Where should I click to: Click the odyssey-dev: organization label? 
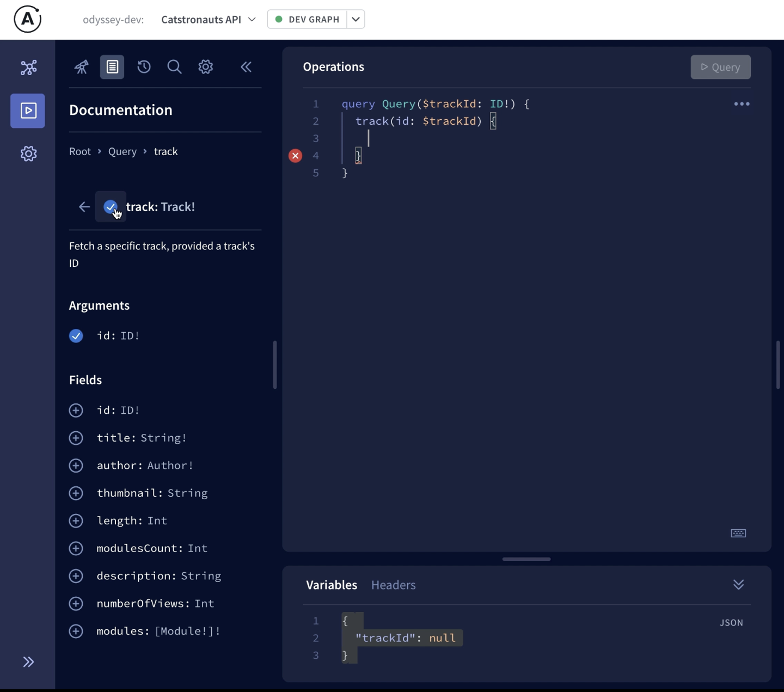113,20
